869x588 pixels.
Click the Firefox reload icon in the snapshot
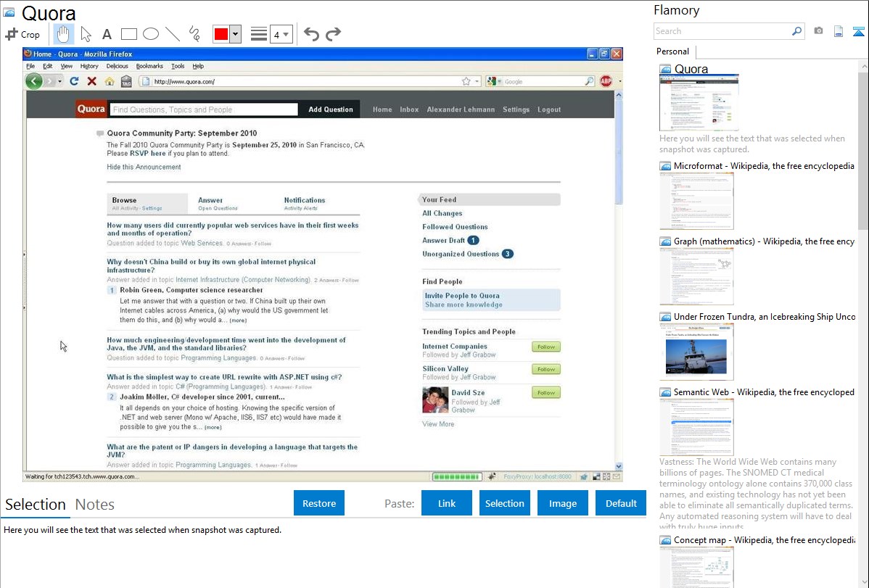(74, 81)
